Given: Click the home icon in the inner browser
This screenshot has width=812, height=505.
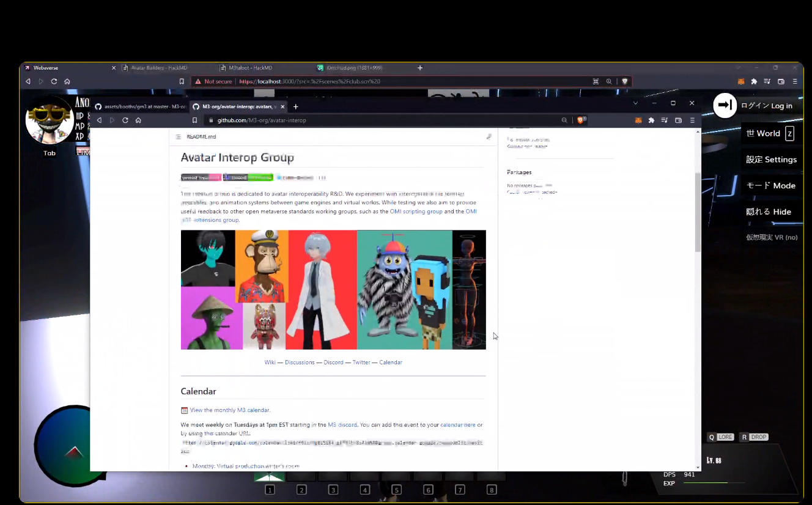Looking at the screenshot, I should tap(138, 120).
